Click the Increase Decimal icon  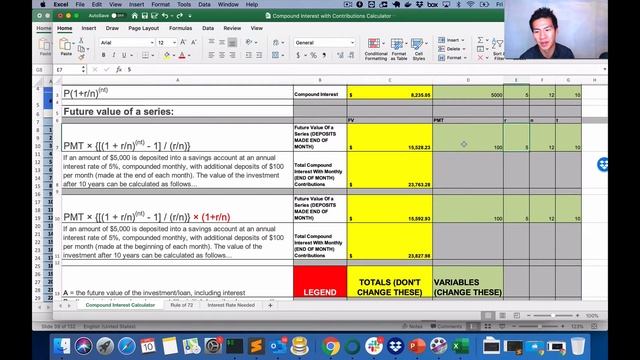click(x=340, y=55)
